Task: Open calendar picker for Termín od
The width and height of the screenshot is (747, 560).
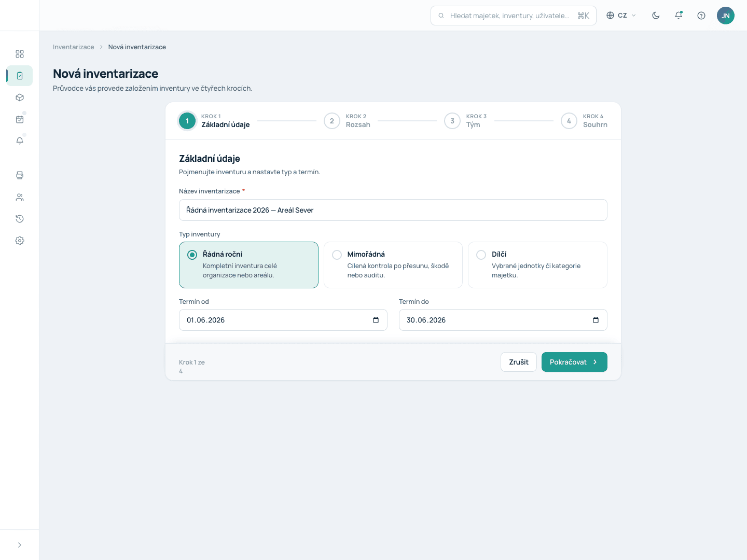Action: [x=376, y=320]
